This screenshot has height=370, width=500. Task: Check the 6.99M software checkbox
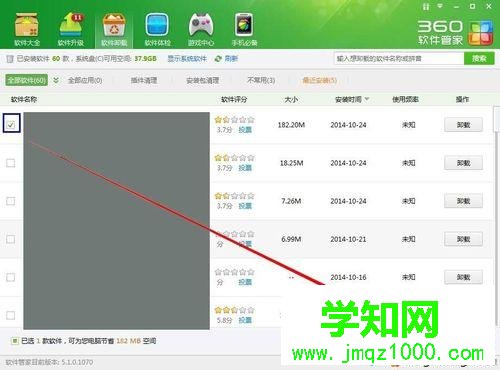click(x=11, y=239)
